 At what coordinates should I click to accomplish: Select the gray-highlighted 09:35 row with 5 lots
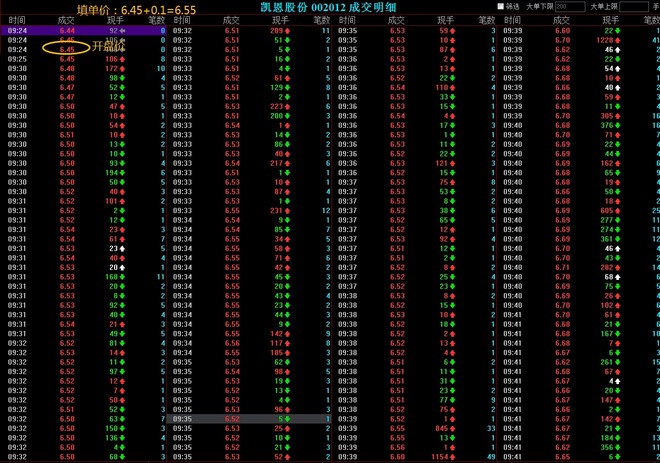(249, 419)
